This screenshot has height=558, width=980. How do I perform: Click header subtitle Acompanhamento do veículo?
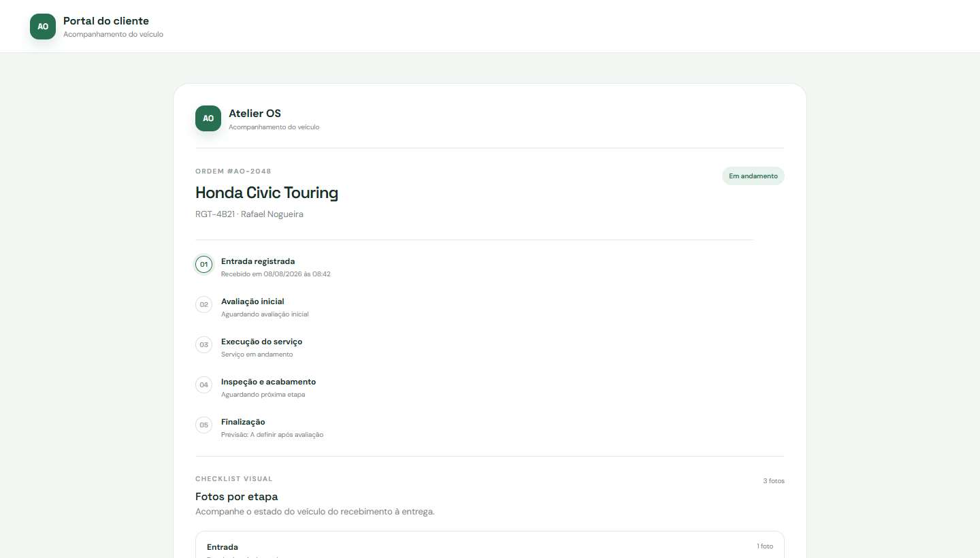113,34
